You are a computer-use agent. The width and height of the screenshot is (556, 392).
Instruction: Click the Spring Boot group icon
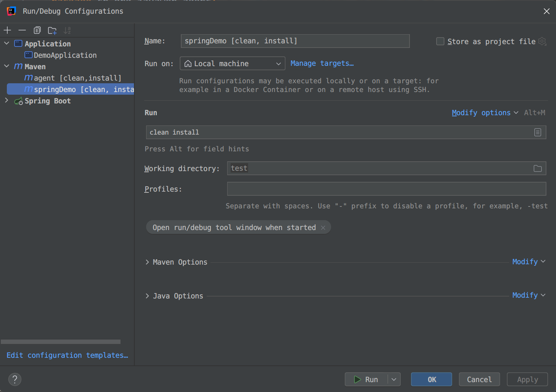point(18,101)
